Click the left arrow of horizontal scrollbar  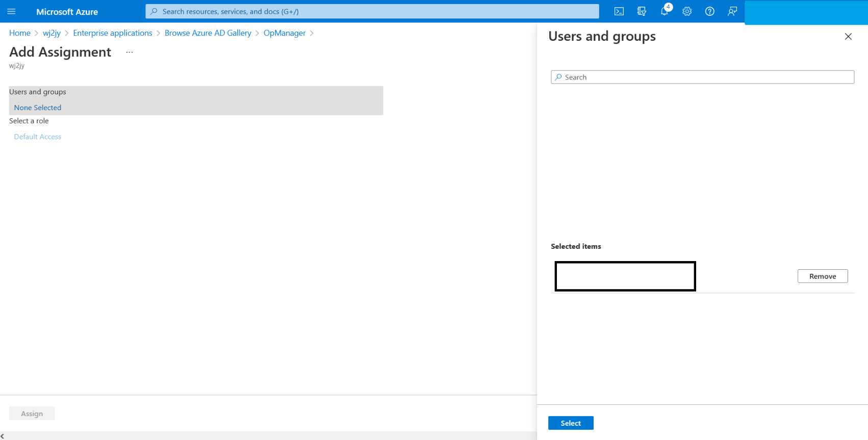(3, 436)
